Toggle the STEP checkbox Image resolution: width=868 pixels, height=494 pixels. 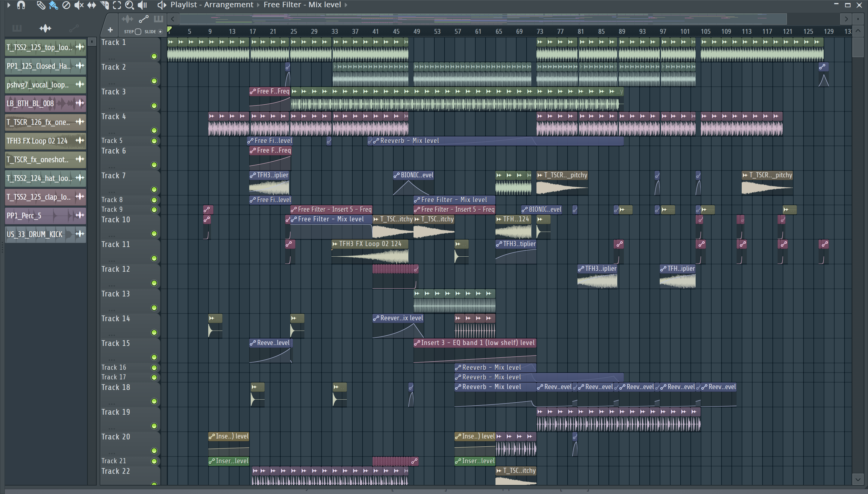pyautogui.click(x=138, y=32)
